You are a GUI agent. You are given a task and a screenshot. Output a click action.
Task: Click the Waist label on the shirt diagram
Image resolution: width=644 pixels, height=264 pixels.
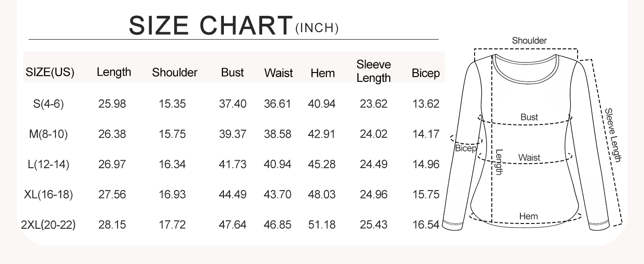pos(529,158)
